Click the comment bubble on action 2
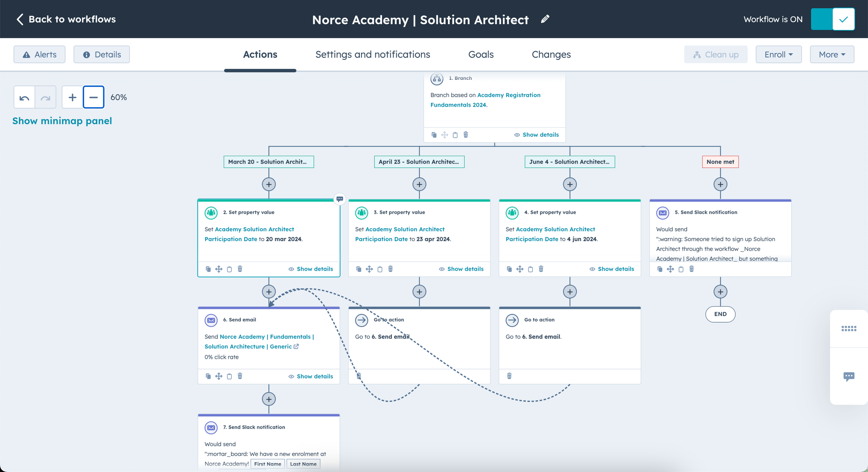 [339, 199]
